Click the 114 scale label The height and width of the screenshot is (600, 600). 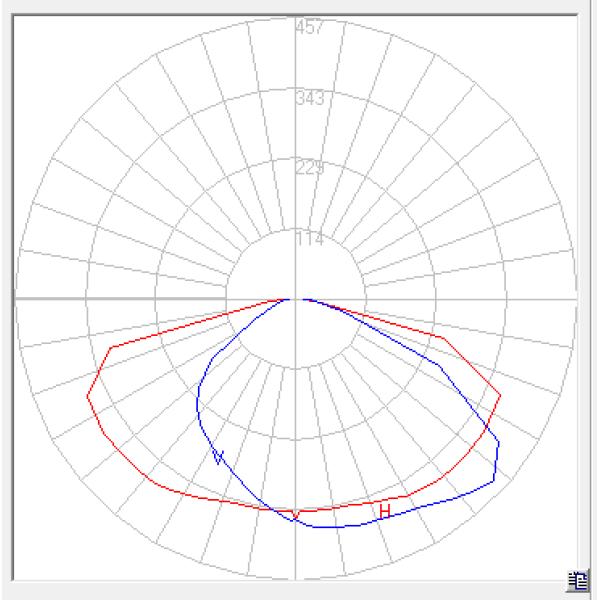click(x=309, y=240)
